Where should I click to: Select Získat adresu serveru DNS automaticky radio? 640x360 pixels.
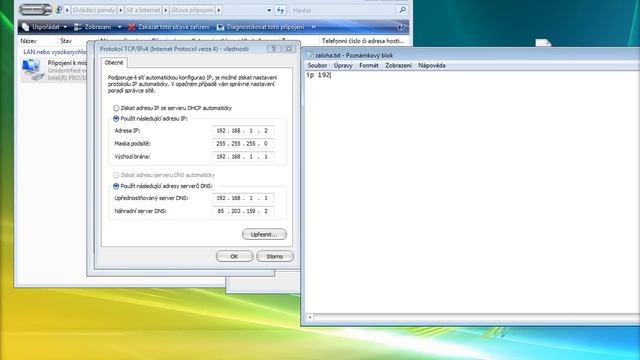click(116, 175)
